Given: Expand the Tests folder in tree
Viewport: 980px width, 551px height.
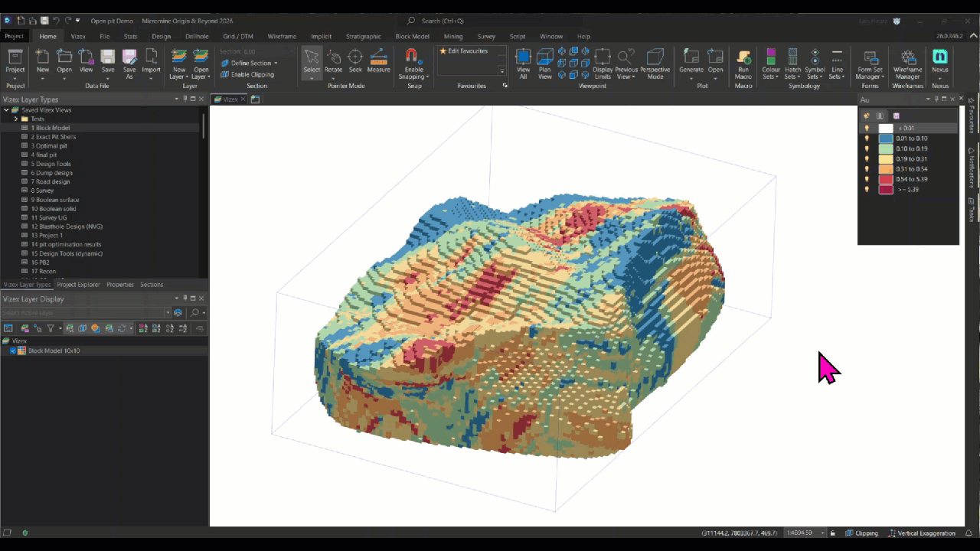Looking at the screenshot, I should pyautogui.click(x=15, y=119).
